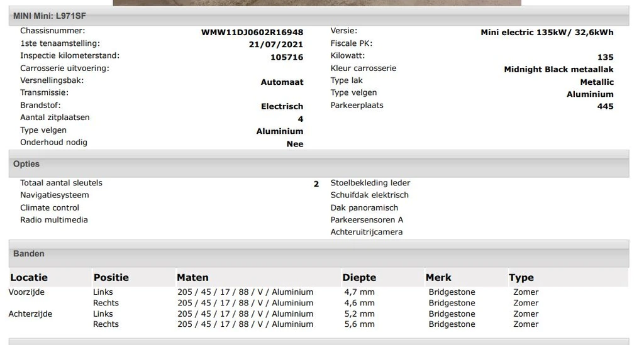Viewport: 644px width, 345px height.
Task: Click the 'Radio multimedia' option
Action: pyautogui.click(x=54, y=220)
